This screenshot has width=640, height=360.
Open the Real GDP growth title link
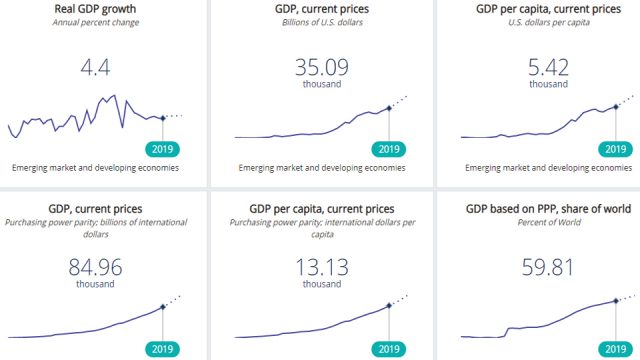[x=96, y=9]
